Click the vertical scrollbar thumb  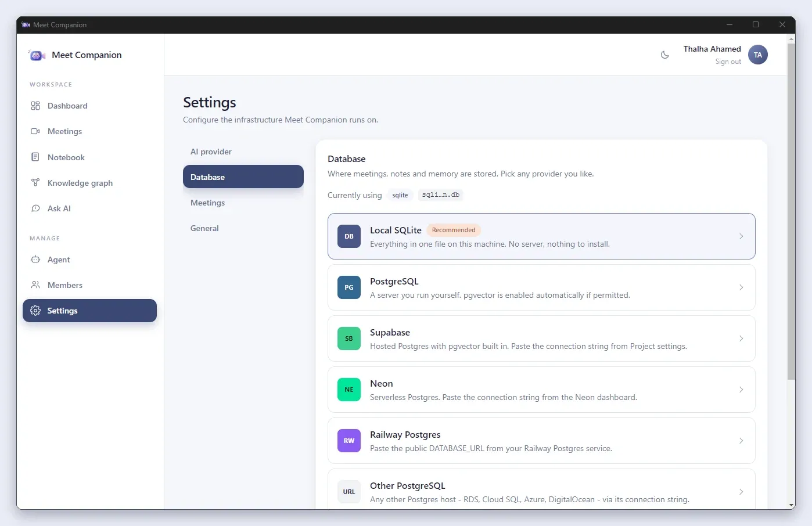click(791, 212)
